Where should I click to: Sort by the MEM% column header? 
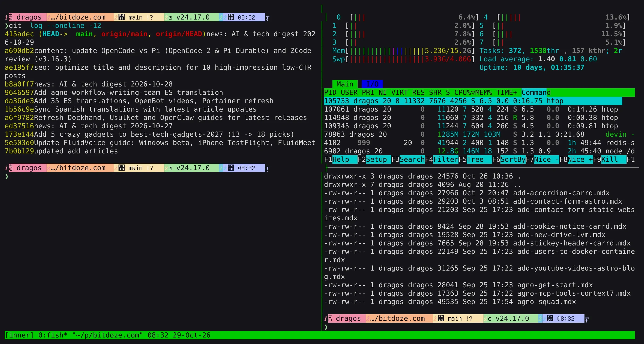483,93
